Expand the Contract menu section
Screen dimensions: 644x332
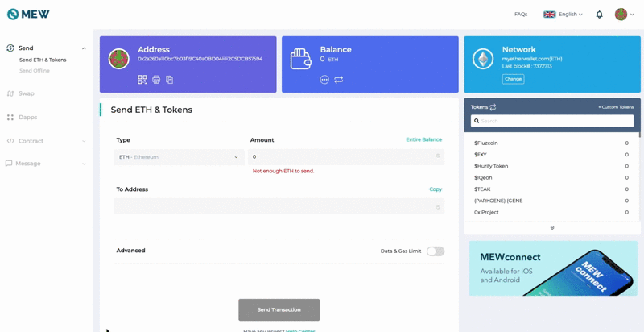pyautogui.click(x=84, y=141)
